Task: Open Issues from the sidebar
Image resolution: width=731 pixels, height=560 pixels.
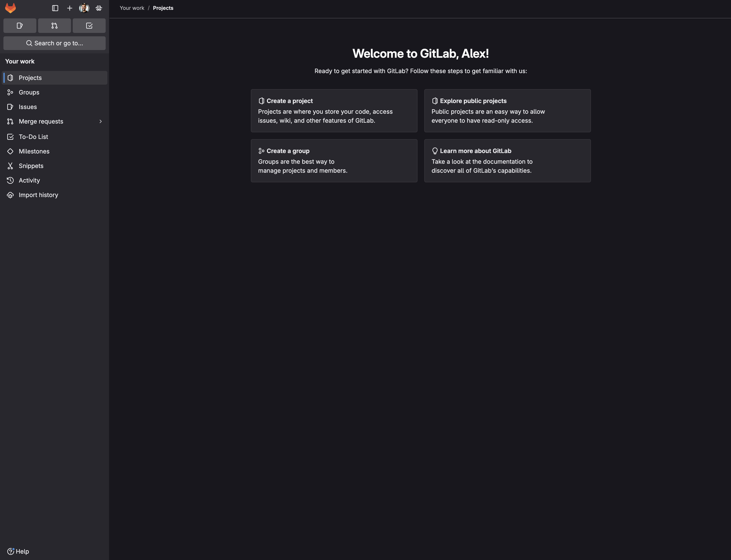Action: (x=28, y=107)
